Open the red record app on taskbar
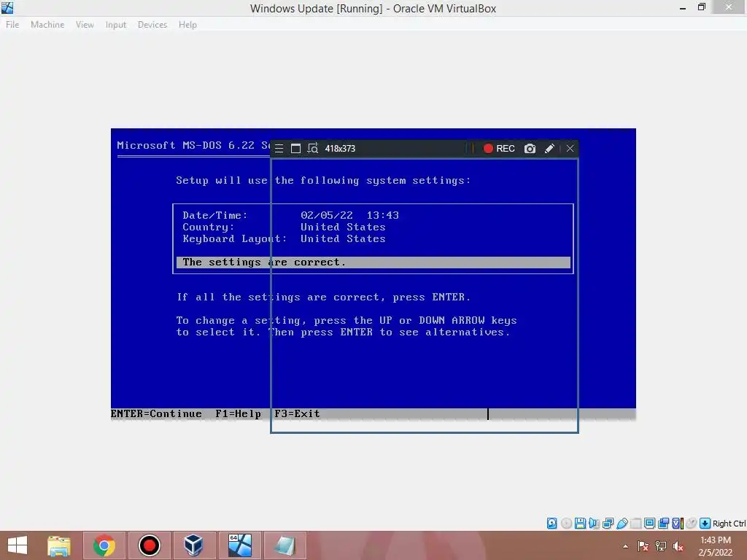Screen dimensions: 747x560 click(149, 545)
